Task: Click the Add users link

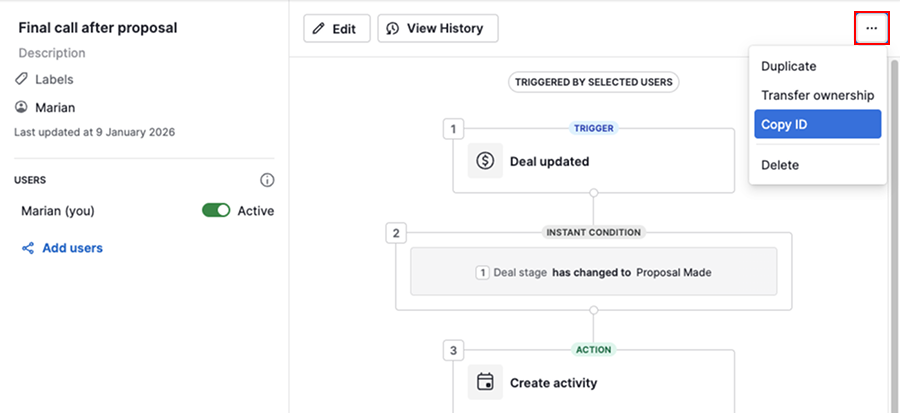Action: pos(72,248)
